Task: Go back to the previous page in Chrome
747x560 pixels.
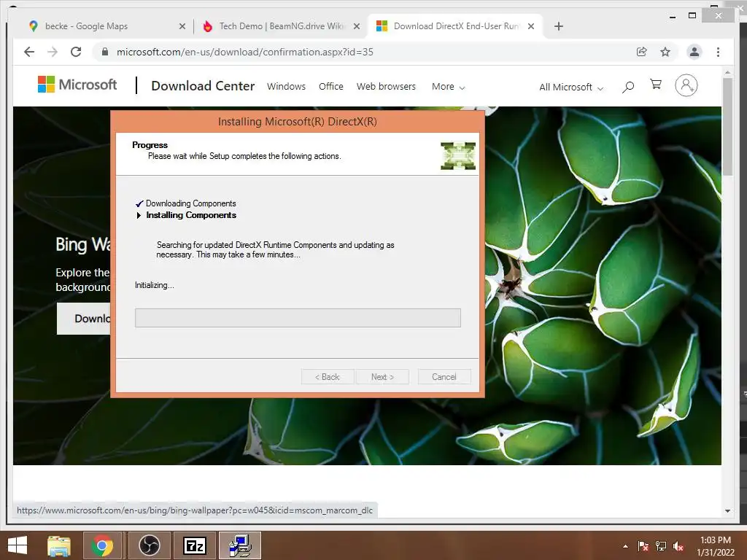Action: click(x=29, y=52)
